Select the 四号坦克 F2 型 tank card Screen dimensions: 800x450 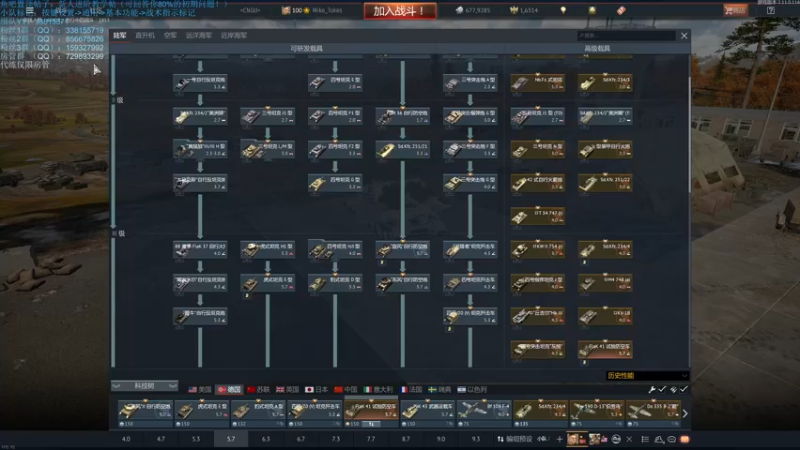click(x=335, y=149)
